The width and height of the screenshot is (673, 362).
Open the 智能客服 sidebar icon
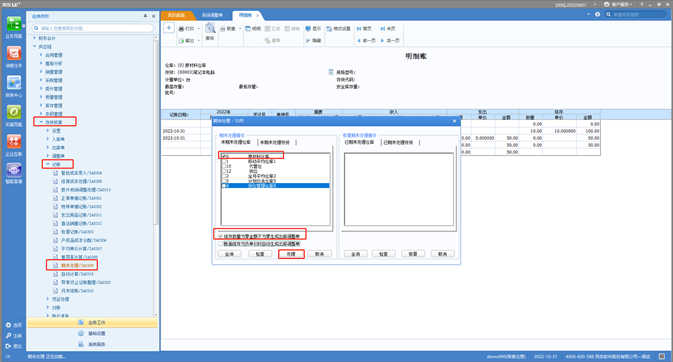14,170
